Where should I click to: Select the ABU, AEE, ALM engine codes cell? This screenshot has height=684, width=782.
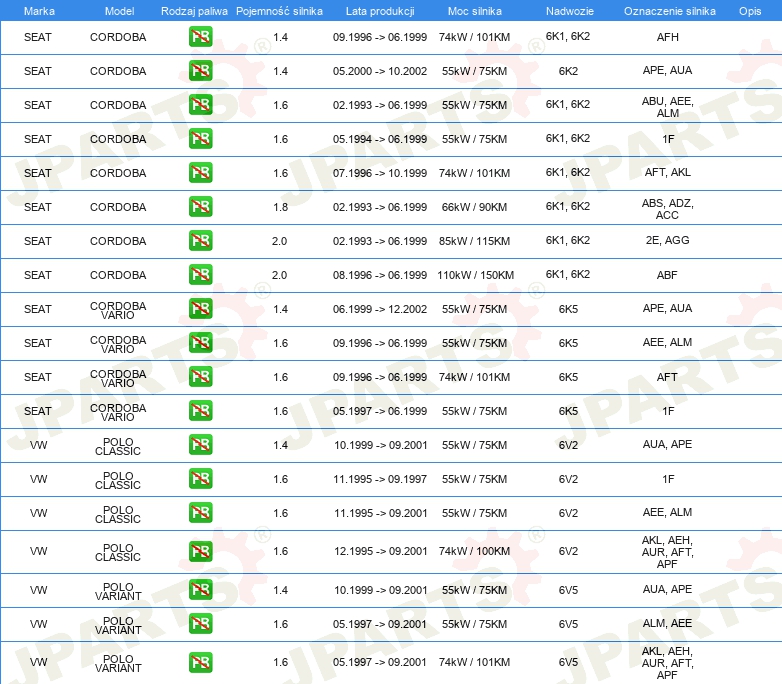667,107
